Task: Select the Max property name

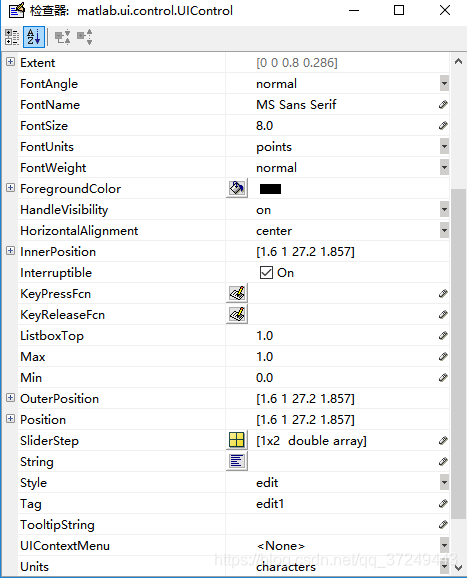Action: [33, 356]
